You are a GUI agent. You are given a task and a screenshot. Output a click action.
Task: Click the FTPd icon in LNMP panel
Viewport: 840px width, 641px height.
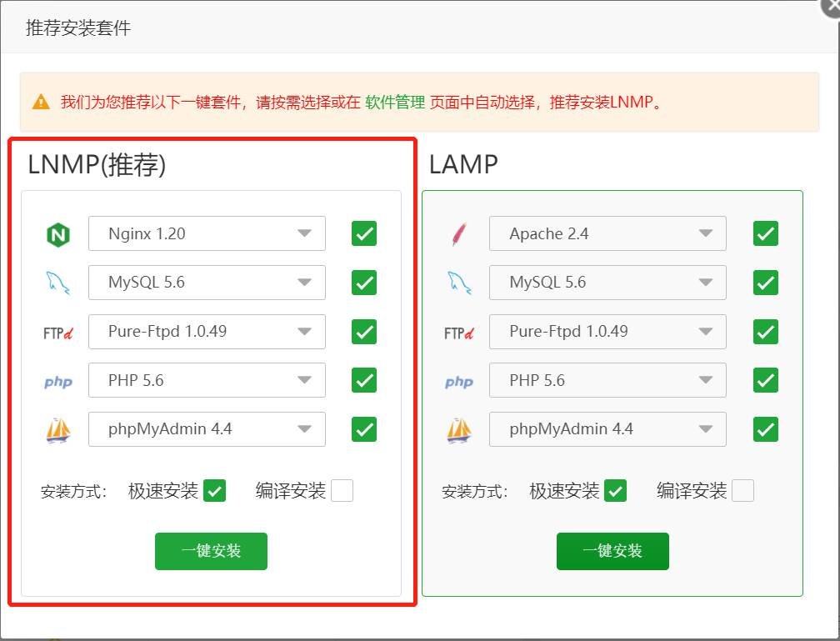coord(57,333)
